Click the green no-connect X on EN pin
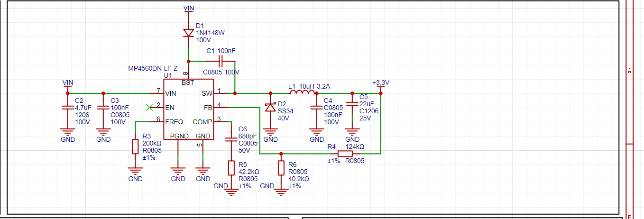This screenshot has height=219, width=644. pyautogui.click(x=150, y=108)
